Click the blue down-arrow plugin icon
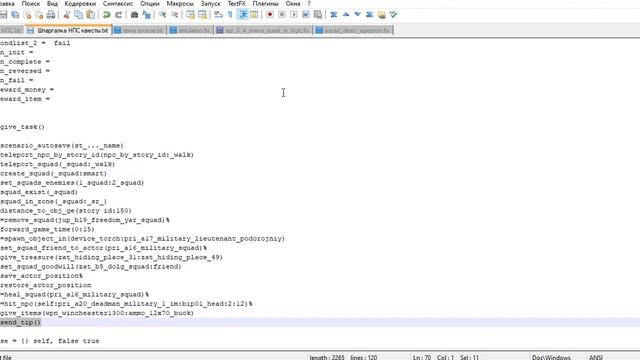The width and height of the screenshot is (640, 360). click(358, 15)
